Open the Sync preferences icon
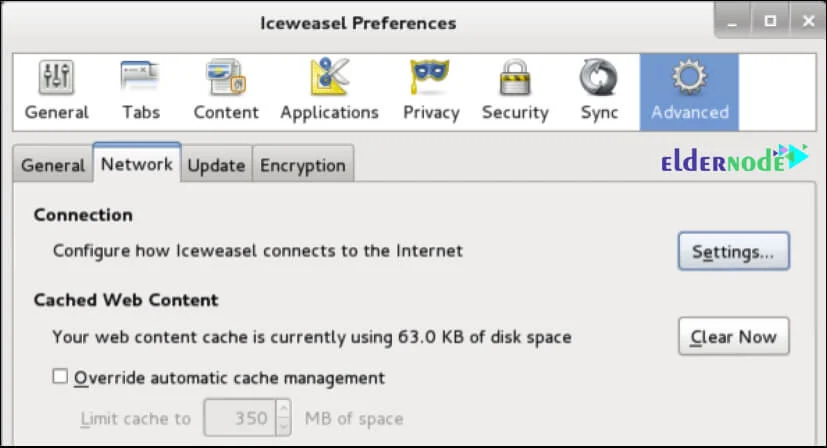The width and height of the screenshot is (827, 448). tap(599, 80)
